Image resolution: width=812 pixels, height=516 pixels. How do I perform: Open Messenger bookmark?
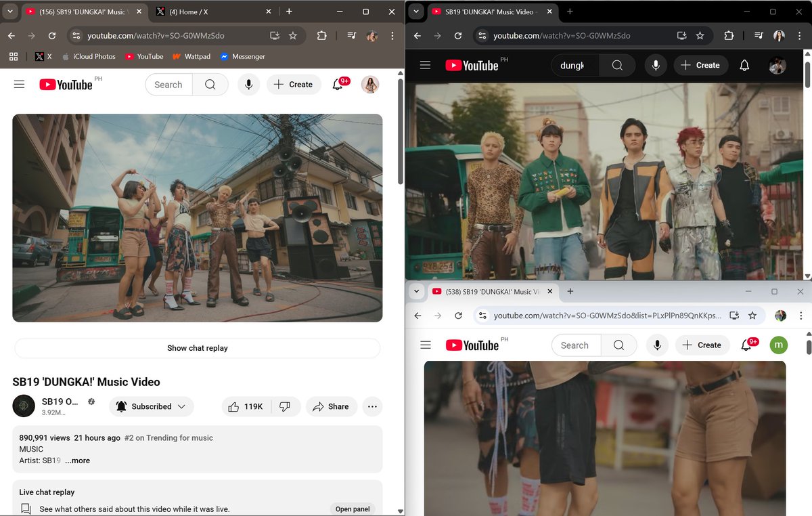[x=242, y=56]
